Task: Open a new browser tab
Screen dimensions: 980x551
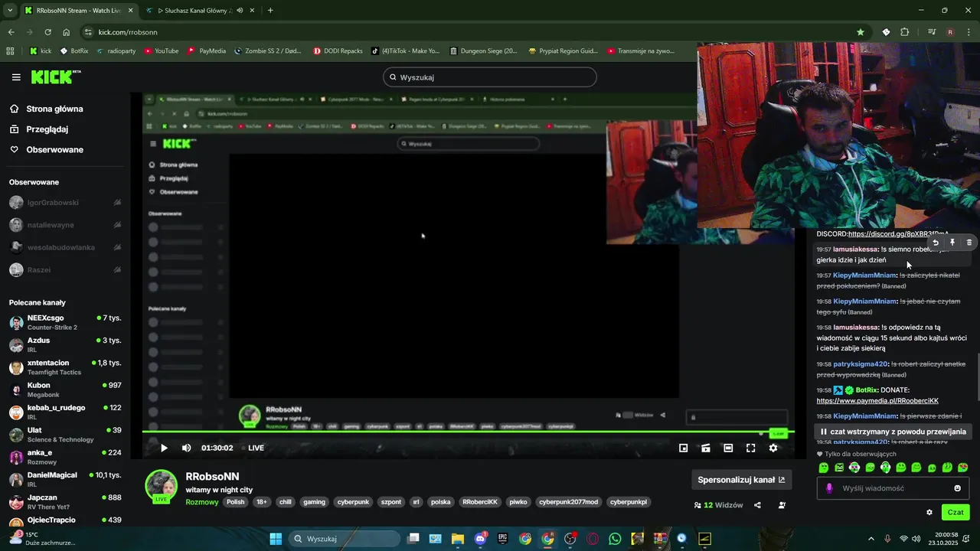Action: (x=270, y=11)
